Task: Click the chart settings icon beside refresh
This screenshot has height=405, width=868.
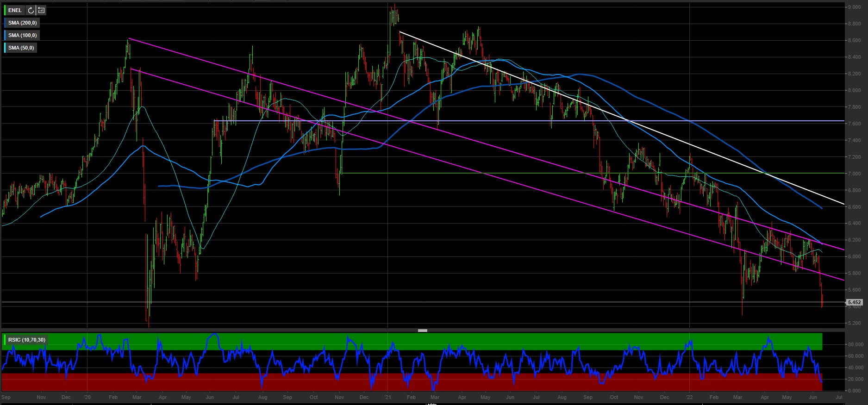Action: click(41, 10)
